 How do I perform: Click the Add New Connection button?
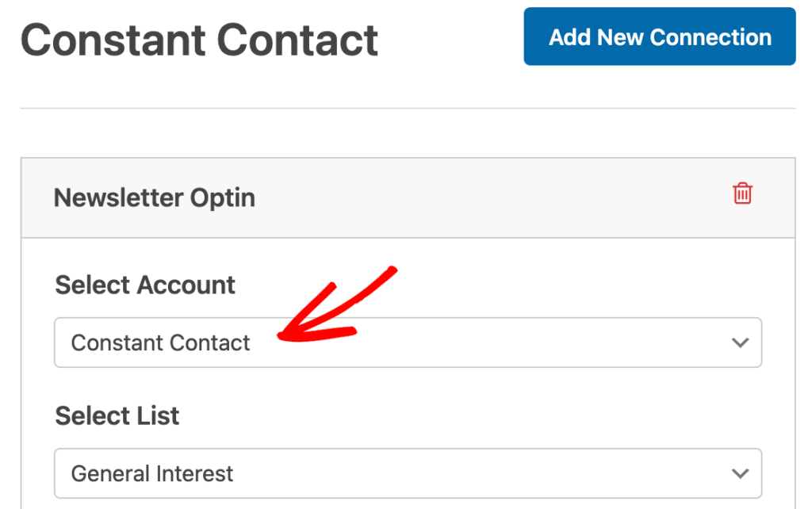659,36
